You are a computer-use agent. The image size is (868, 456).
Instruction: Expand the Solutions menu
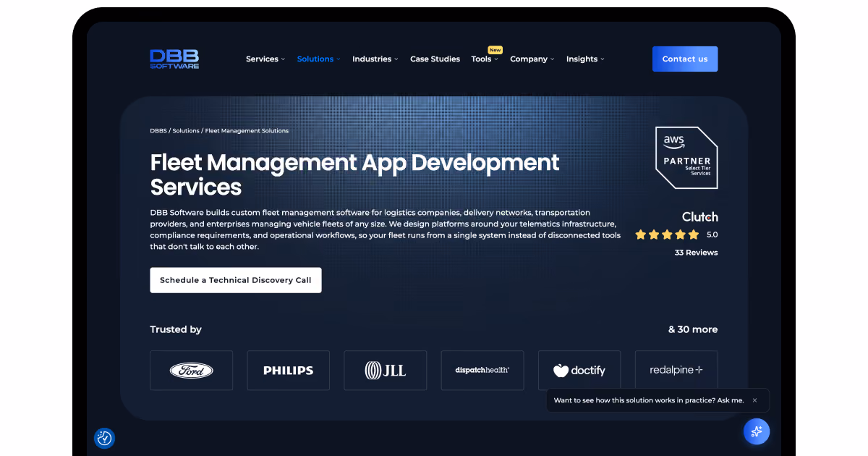[x=319, y=59]
